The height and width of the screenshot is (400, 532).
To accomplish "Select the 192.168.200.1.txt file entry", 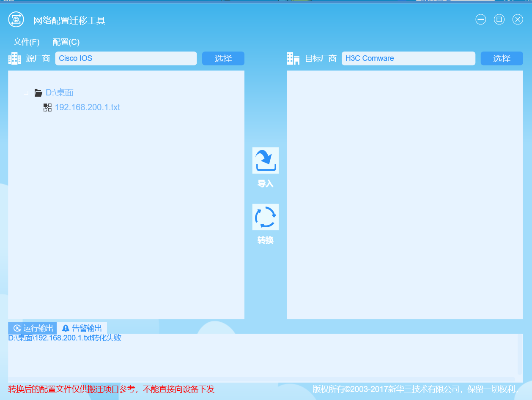I will 88,107.
